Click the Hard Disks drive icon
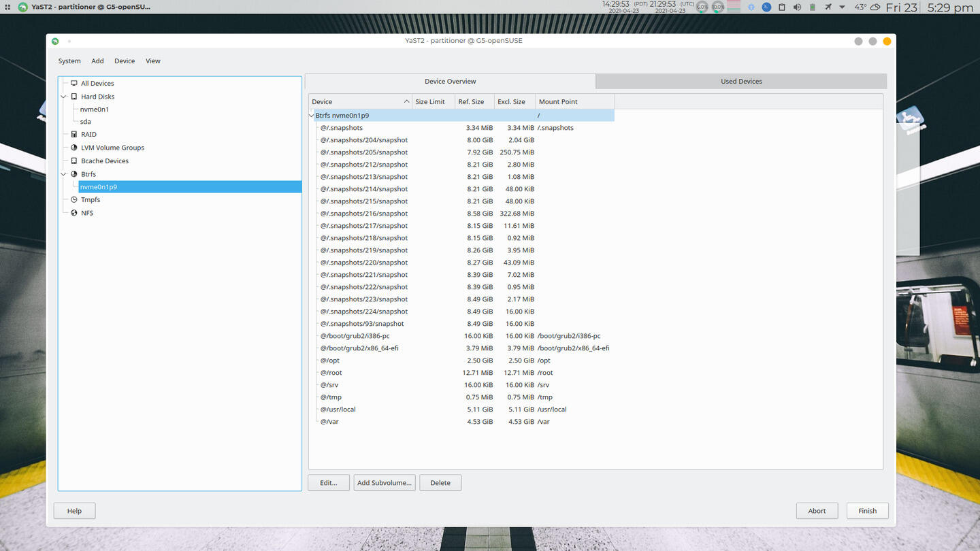Screen dimensions: 980x551 point(74,97)
